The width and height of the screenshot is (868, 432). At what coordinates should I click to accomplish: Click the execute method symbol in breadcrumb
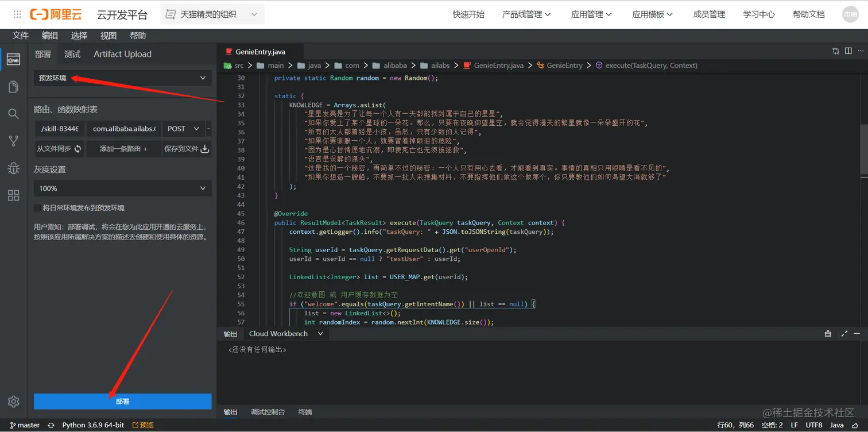pyautogui.click(x=646, y=65)
